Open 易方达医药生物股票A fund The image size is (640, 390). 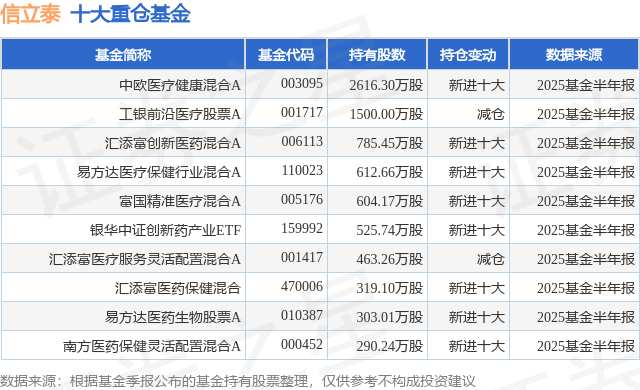(173, 317)
